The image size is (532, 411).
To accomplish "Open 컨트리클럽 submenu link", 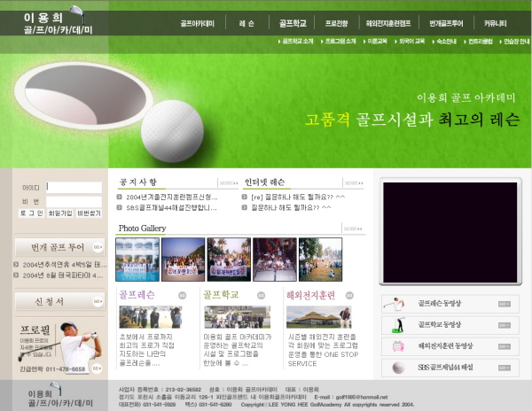I will tap(479, 42).
